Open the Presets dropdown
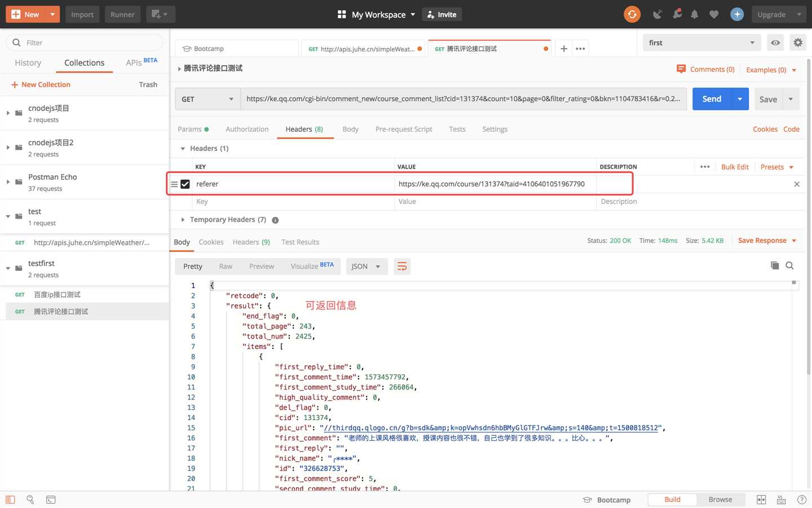Viewport: 812px width, 508px height. [777, 167]
